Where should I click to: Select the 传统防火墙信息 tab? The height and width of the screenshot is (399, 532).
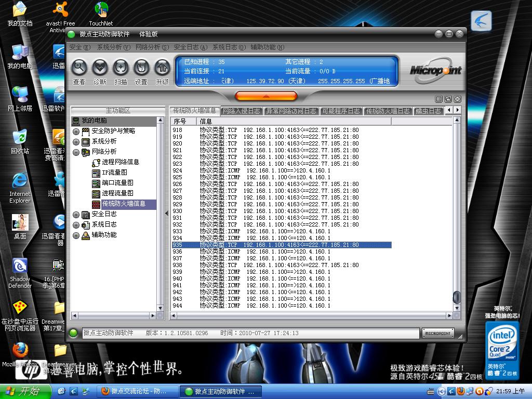194,111
